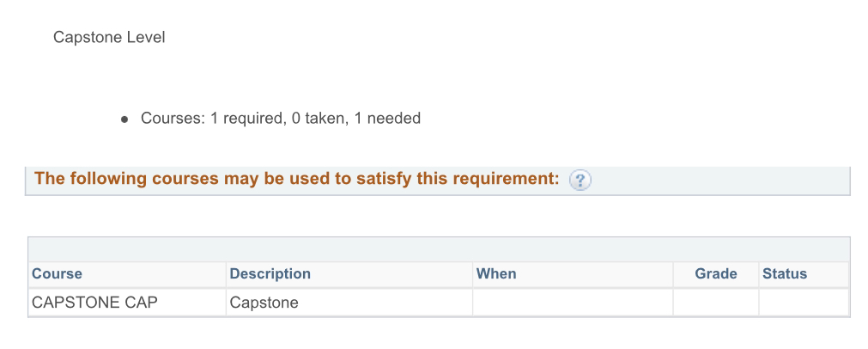Select the Capstone description cell
This screenshot has width=868, height=349.
349,303
